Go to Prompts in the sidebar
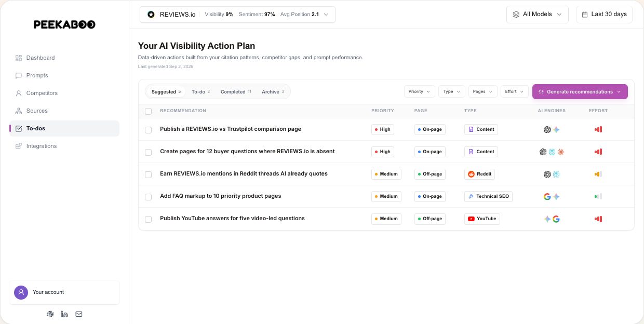 (64, 75)
